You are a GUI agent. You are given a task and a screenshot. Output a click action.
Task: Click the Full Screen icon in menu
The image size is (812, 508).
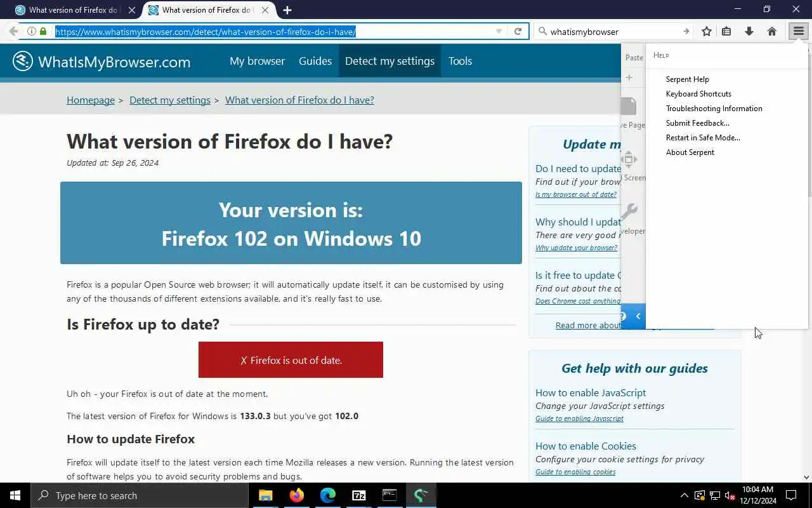tap(629, 159)
